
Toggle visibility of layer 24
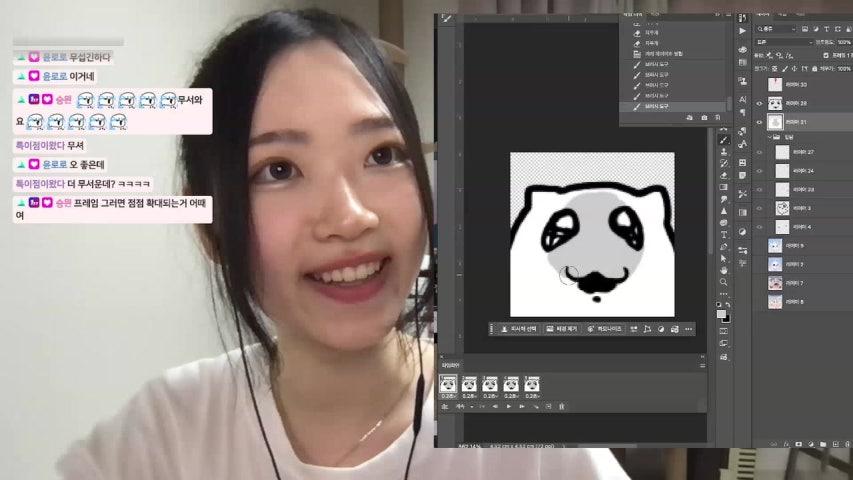[759, 171]
